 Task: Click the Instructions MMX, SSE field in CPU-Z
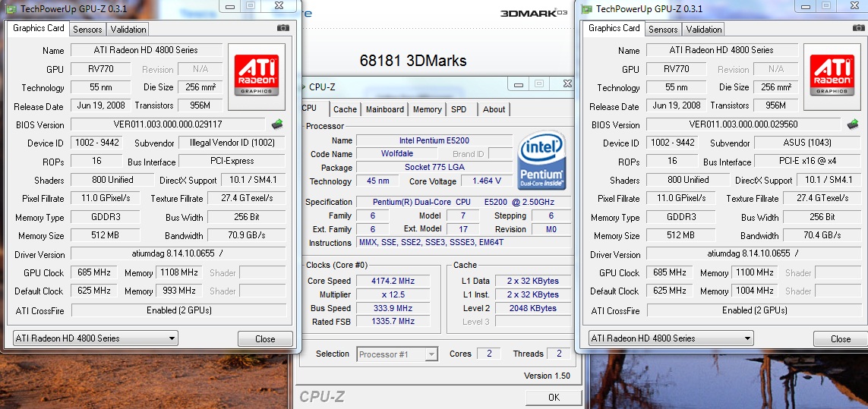464,242
